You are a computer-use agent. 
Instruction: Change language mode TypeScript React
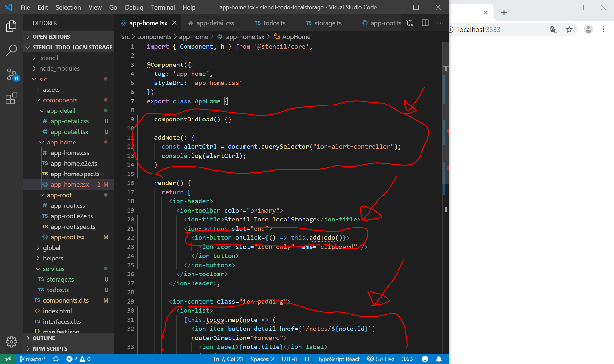[338, 359]
